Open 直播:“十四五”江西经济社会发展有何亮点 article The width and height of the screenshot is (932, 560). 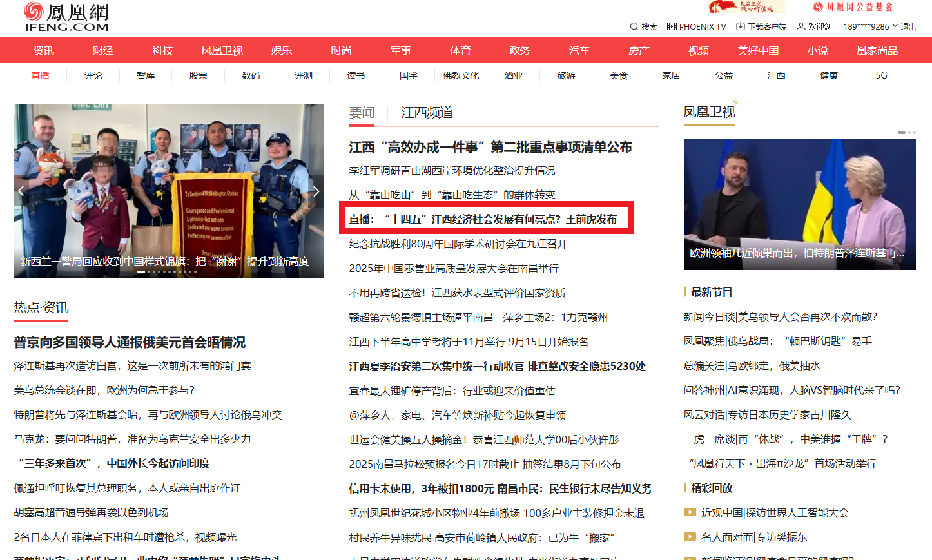coord(483,219)
